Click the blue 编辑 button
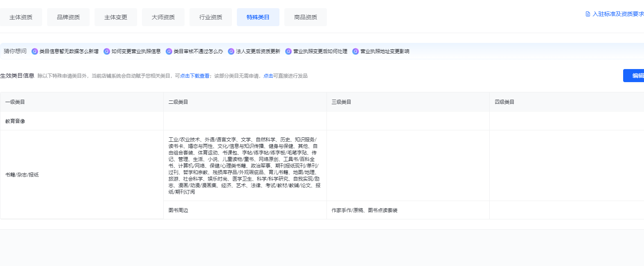Image resolution: width=644 pixels, height=266 pixels. pos(635,76)
